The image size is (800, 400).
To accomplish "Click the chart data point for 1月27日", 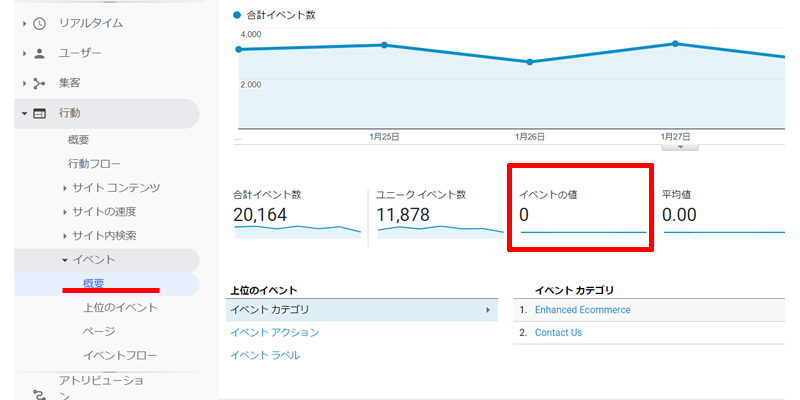I will [x=675, y=44].
